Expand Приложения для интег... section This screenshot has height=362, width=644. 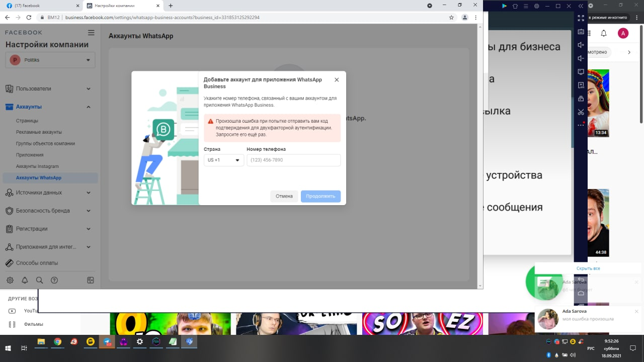49,247
